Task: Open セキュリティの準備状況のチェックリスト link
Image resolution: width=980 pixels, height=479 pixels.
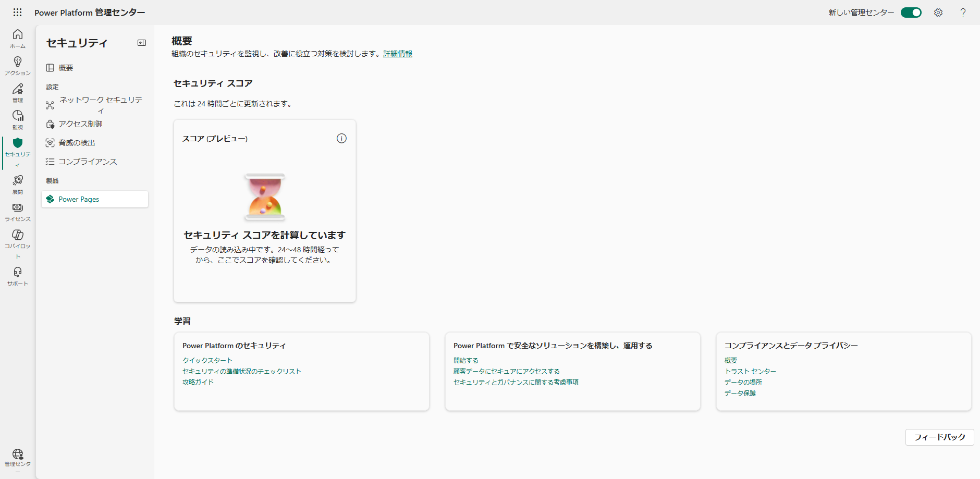Action: pyautogui.click(x=242, y=371)
